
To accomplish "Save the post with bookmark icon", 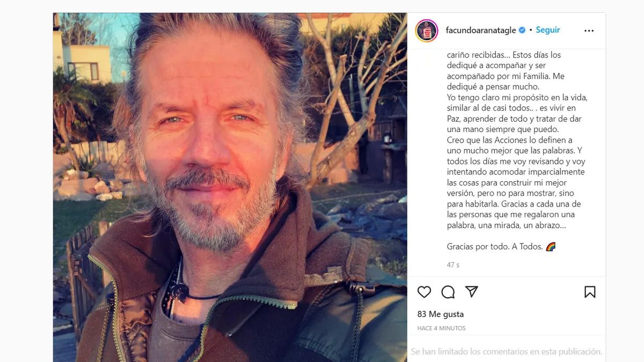I will pyautogui.click(x=590, y=292).
